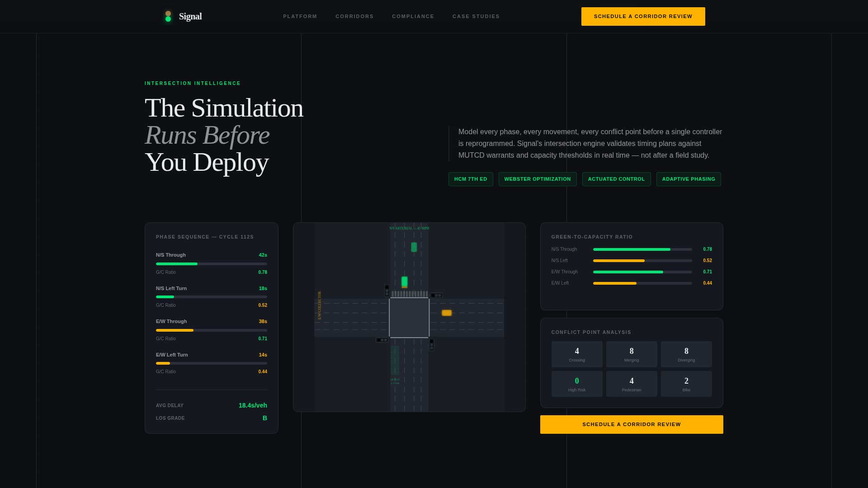Image resolution: width=868 pixels, height=488 pixels.
Task: Click the E/W Left green-to-capacity ratio bar
Action: (642, 283)
